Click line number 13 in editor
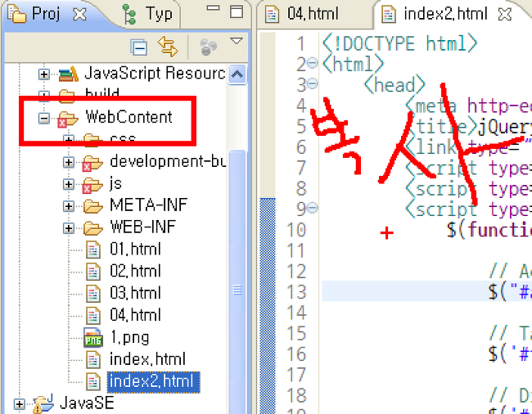The height and width of the screenshot is (414, 532). pos(296,291)
